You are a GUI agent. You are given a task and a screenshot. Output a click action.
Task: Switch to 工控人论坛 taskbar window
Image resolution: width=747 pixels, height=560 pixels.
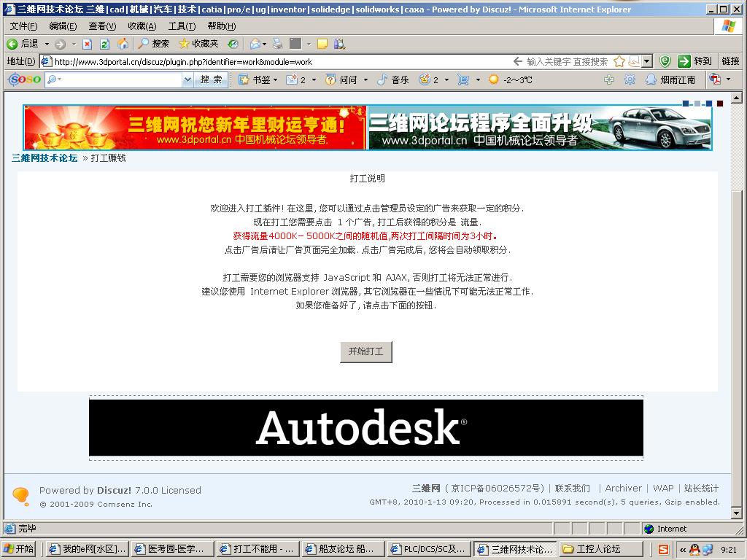point(600,549)
